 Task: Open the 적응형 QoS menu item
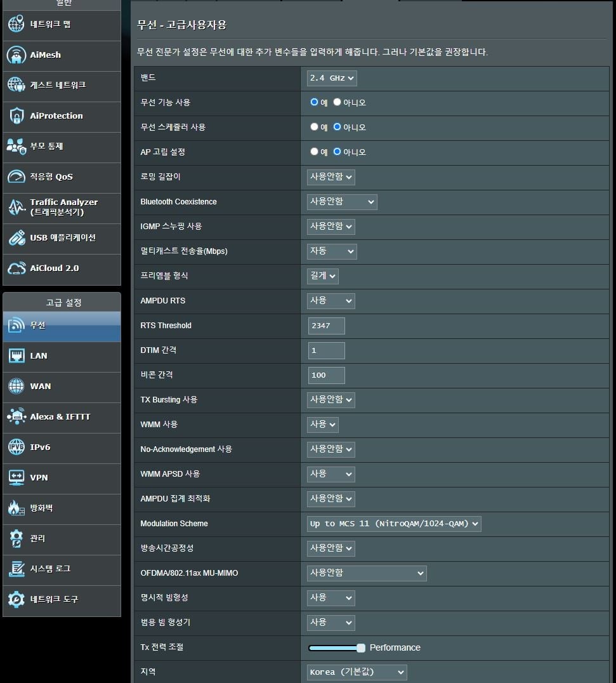click(x=62, y=178)
